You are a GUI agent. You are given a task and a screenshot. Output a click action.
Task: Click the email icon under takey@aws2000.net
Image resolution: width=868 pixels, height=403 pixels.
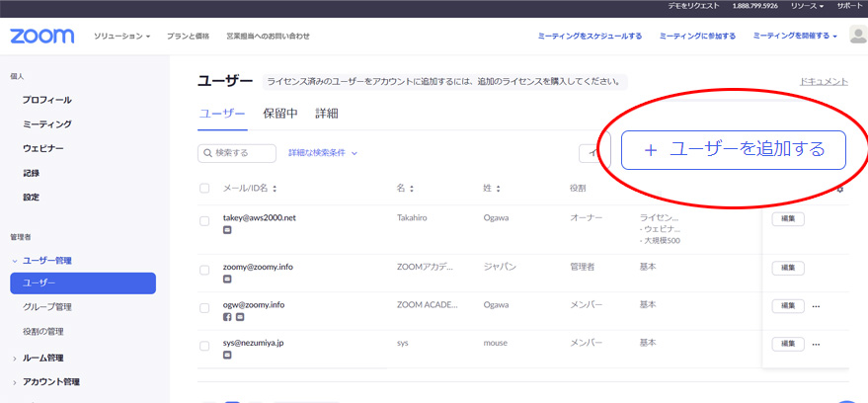[x=227, y=230]
